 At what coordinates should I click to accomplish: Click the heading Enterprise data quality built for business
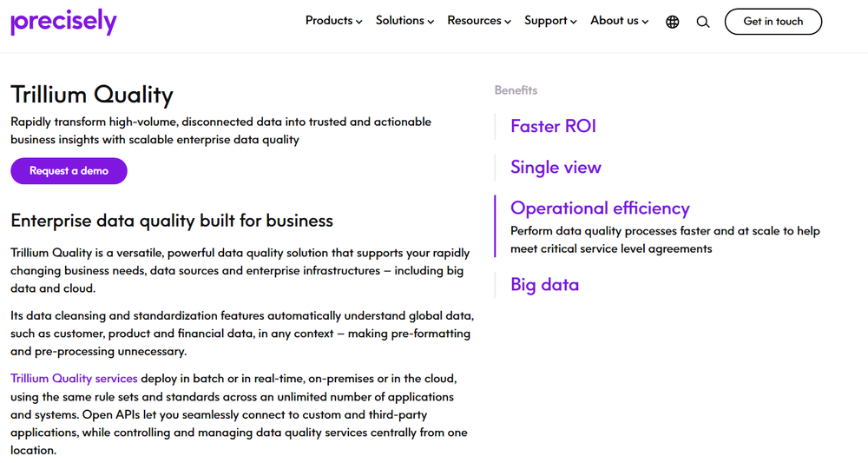click(x=172, y=221)
